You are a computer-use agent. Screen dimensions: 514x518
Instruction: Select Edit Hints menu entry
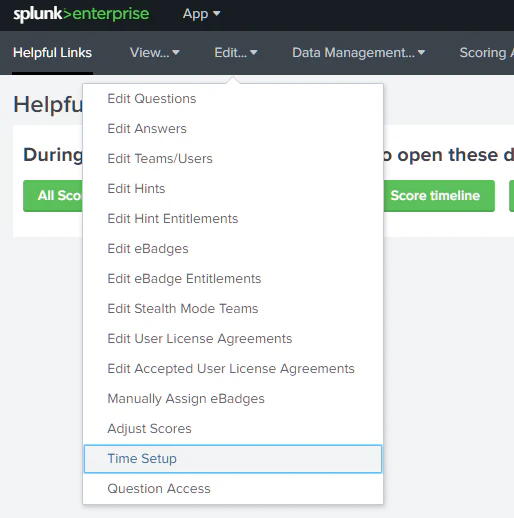[233, 189]
